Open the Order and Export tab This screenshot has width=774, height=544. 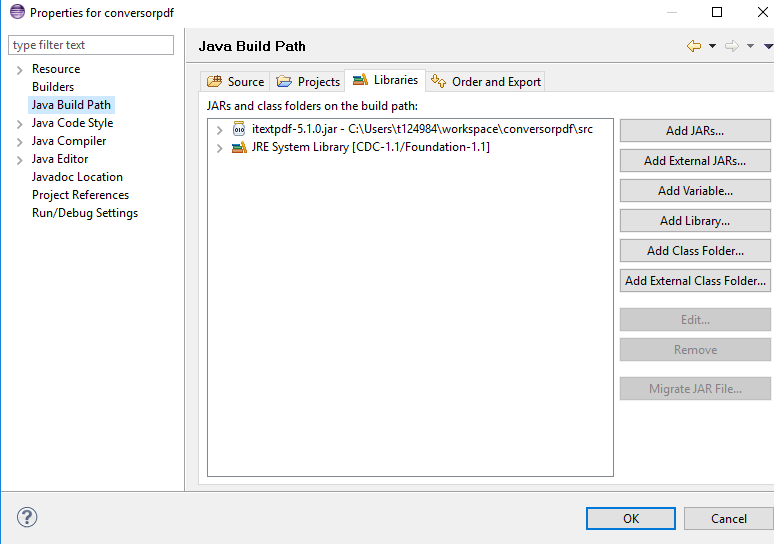tap(486, 82)
